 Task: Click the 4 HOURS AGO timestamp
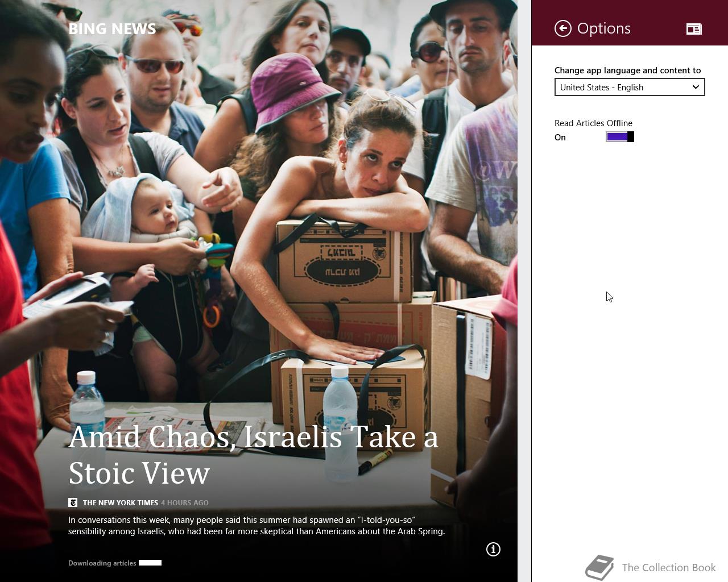click(185, 502)
